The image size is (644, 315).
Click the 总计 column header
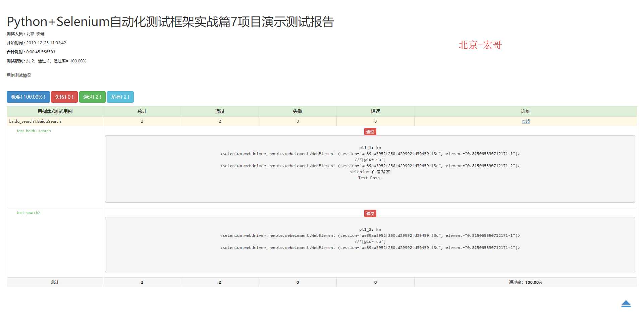click(142, 111)
